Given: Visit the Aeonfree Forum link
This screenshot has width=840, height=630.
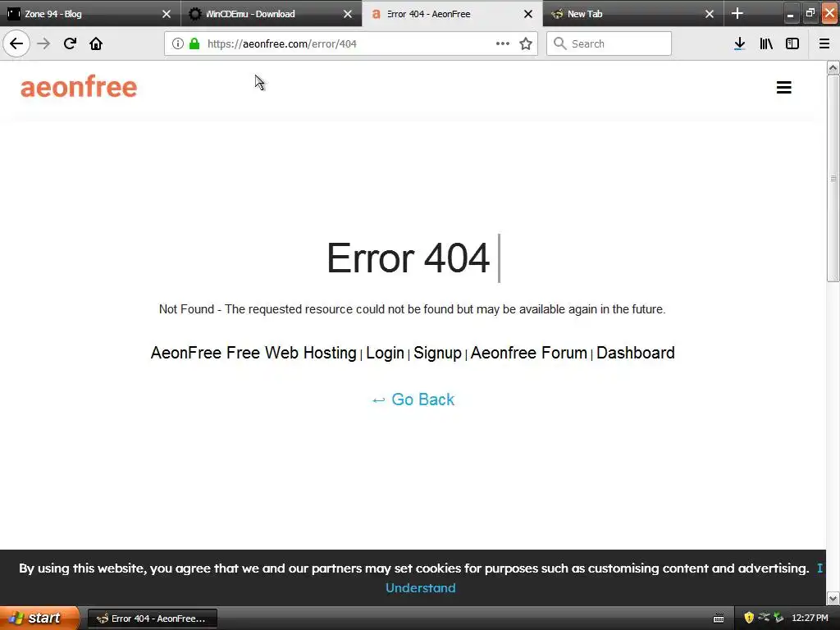Looking at the screenshot, I should [529, 353].
